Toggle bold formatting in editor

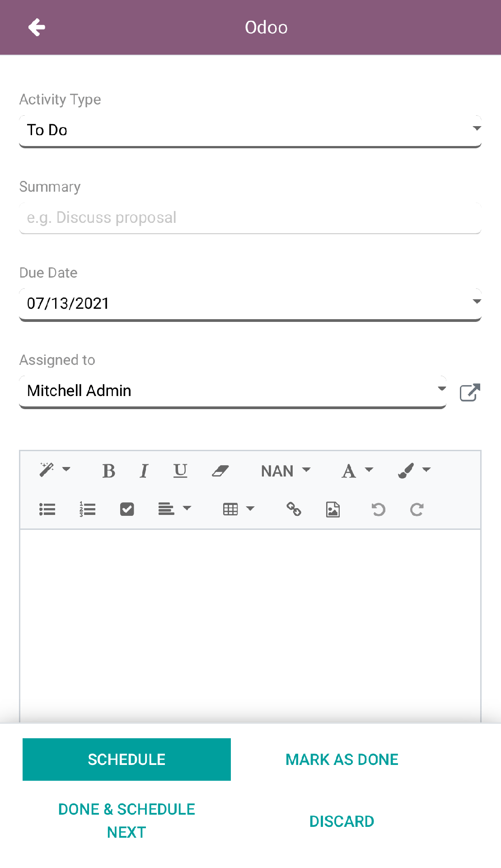pyautogui.click(x=108, y=471)
